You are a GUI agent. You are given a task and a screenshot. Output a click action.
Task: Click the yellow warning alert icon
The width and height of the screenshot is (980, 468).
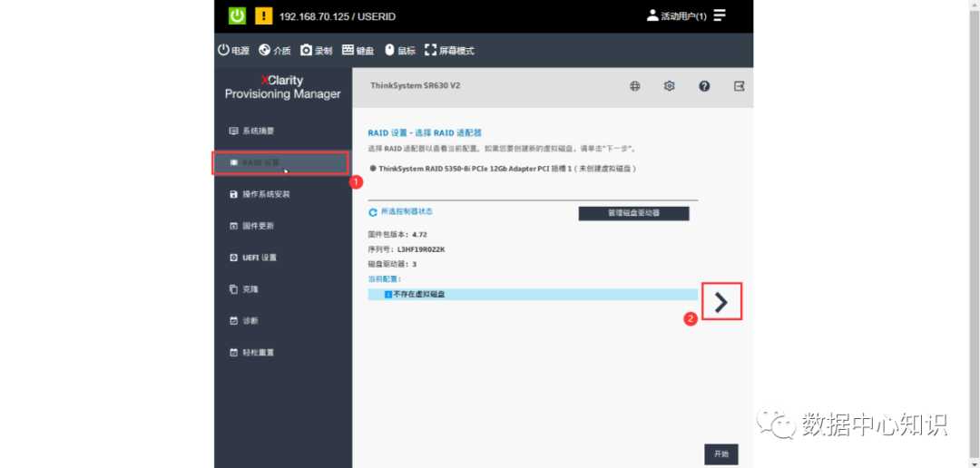(x=264, y=15)
